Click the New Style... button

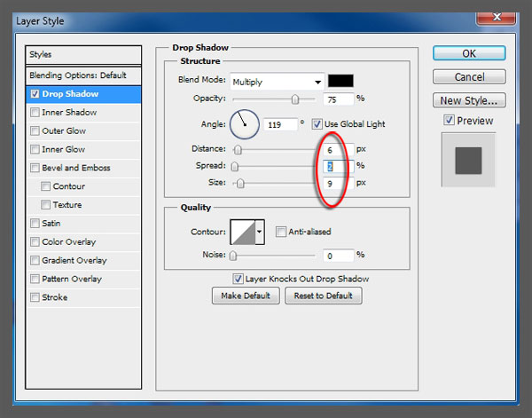pyautogui.click(x=469, y=100)
